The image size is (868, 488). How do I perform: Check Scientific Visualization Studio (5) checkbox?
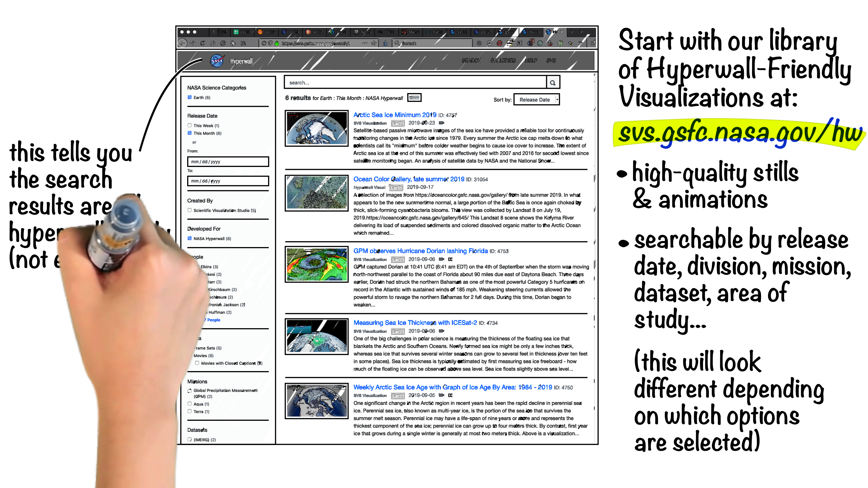click(189, 210)
